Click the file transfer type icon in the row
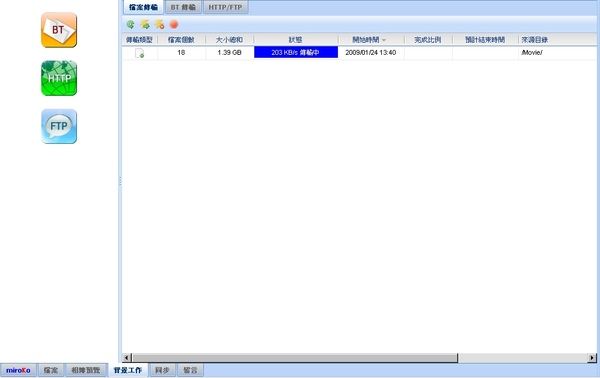Viewport: 600px width, 378px height. (140, 53)
